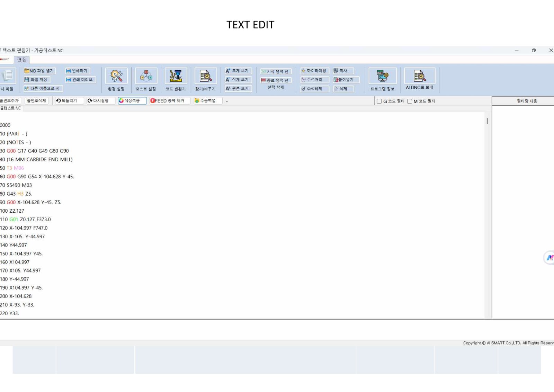Open print preview with 인쇄 미리보기

(80, 80)
